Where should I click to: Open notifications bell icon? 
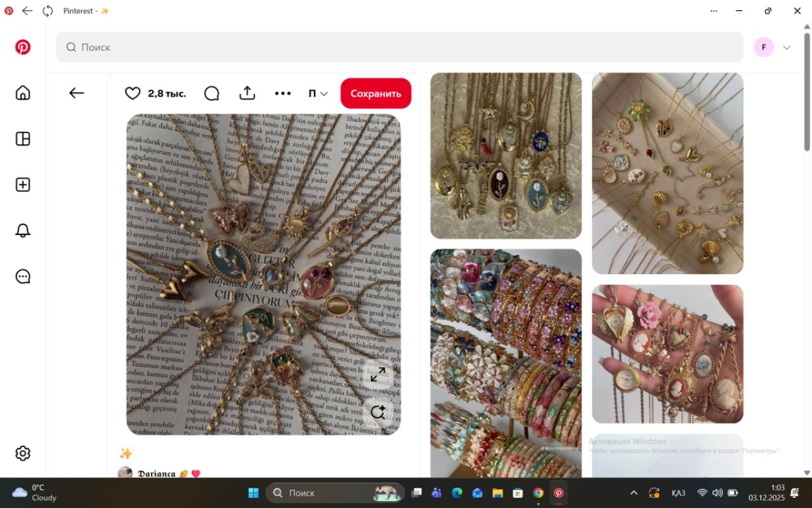23,231
